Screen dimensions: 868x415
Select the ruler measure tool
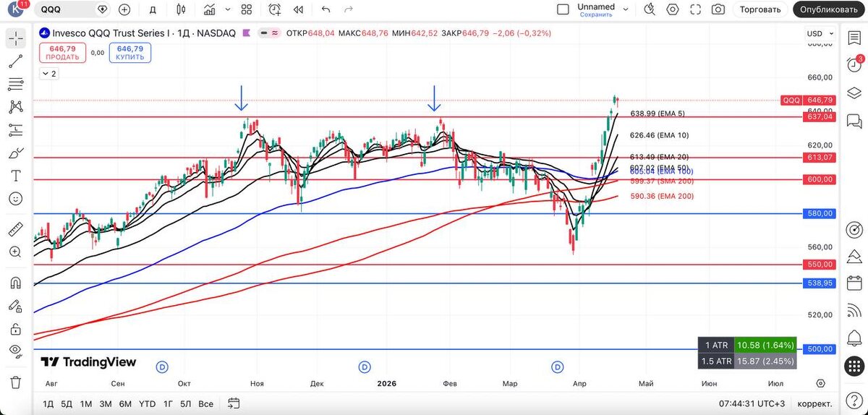coord(16,229)
